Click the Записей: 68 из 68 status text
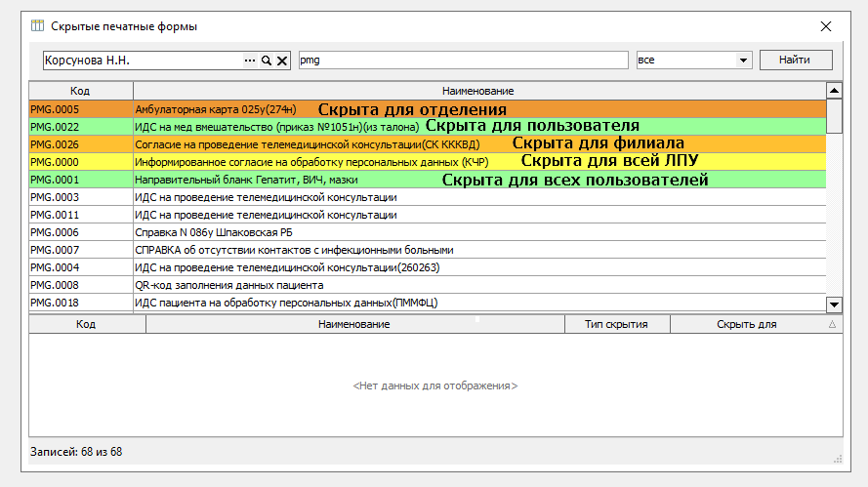 point(76,452)
